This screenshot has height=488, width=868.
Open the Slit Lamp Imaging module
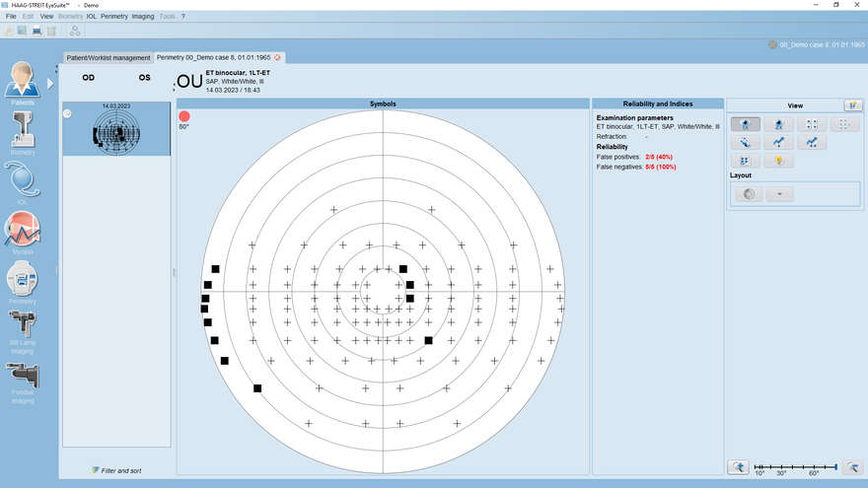tap(23, 330)
